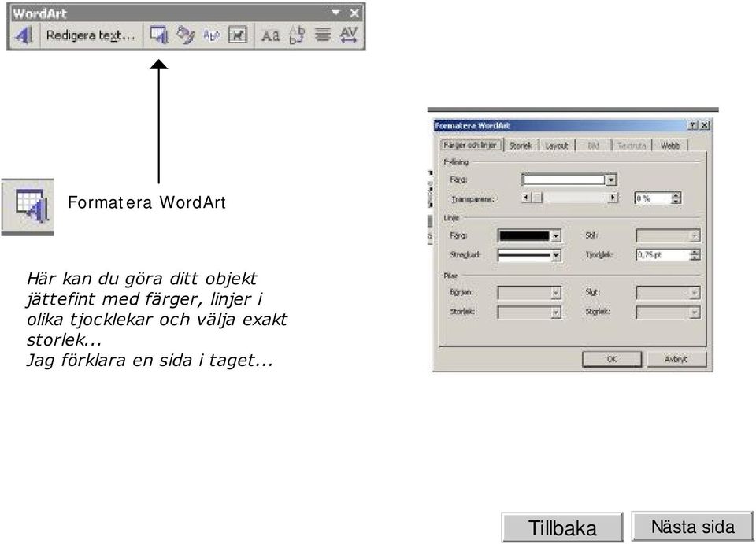The width and height of the screenshot is (756, 544).
Task: Click the Formatera WordArt label text
Action: (146, 202)
